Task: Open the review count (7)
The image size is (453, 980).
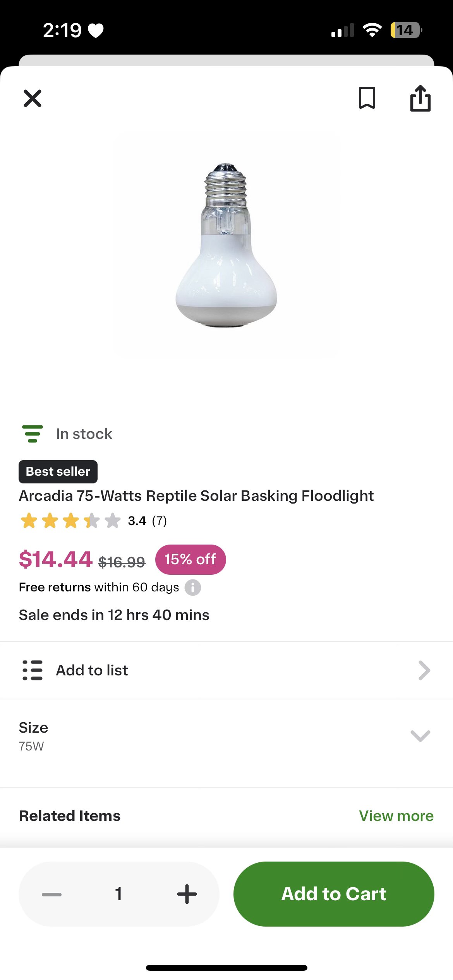Action: click(159, 521)
